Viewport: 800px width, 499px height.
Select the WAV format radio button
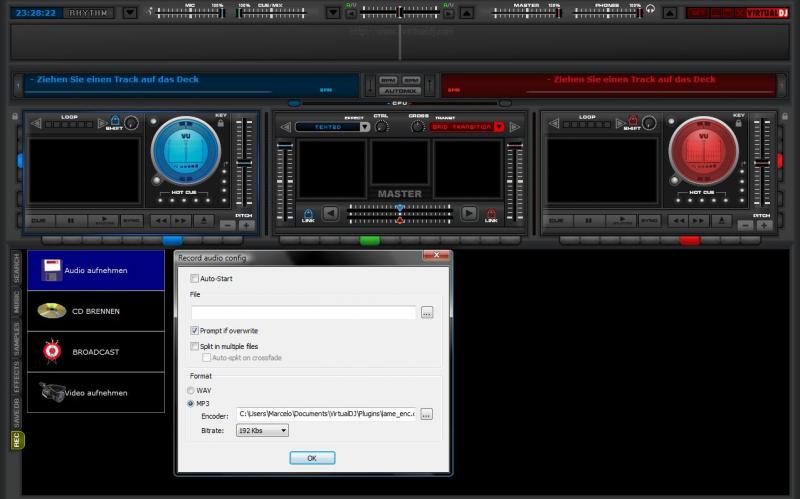[191, 390]
